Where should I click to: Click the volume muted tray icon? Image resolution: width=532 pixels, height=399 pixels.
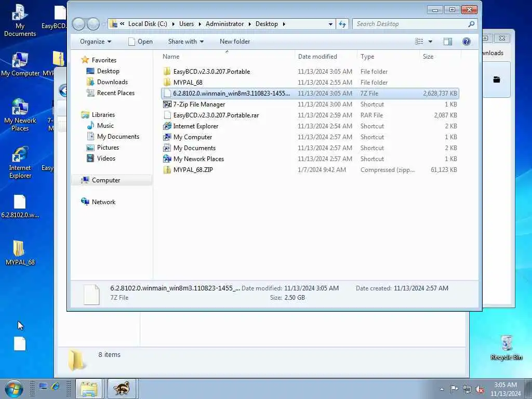pos(480,390)
